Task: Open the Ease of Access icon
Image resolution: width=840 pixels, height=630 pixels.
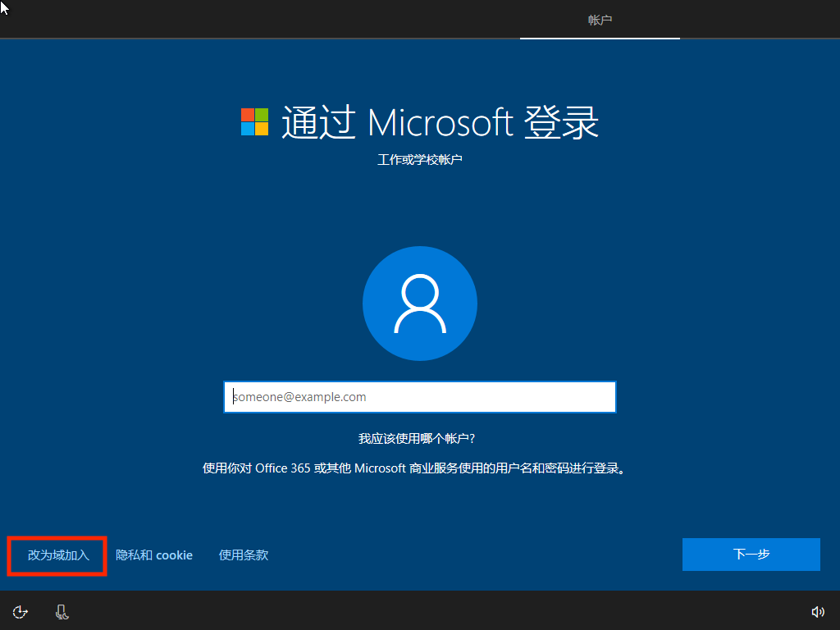Action: click(21, 612)
